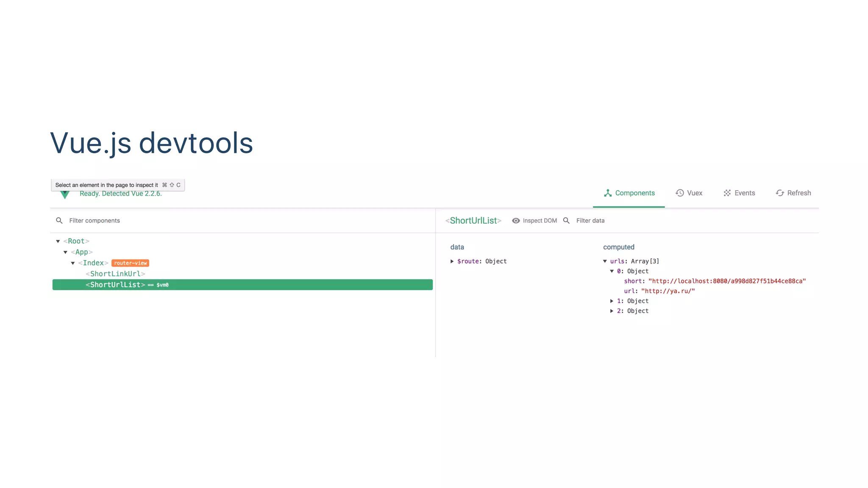Screen dimensions: 868x488
Task: Select the highlighted ShortUrlList component row
Action: (x=242, y=285)
